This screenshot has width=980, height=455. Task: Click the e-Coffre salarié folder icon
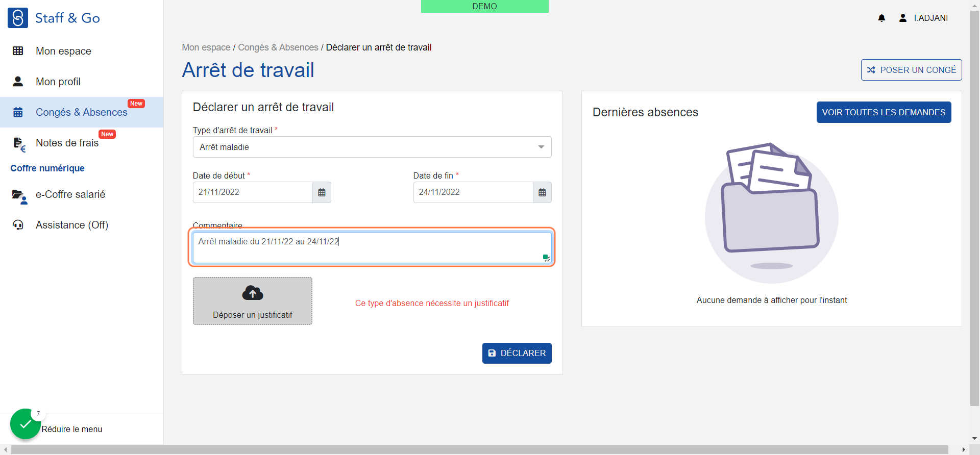tap(19, 196)
